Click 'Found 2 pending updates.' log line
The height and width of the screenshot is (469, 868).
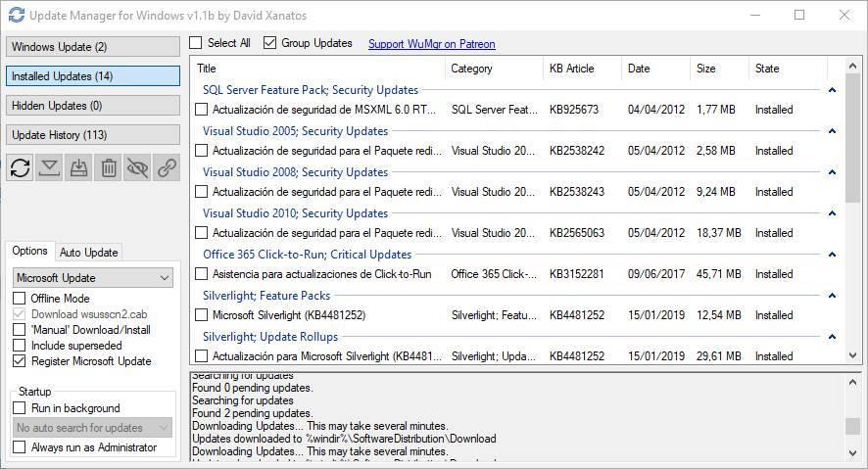pyautogui.click(x=253, y=413)
